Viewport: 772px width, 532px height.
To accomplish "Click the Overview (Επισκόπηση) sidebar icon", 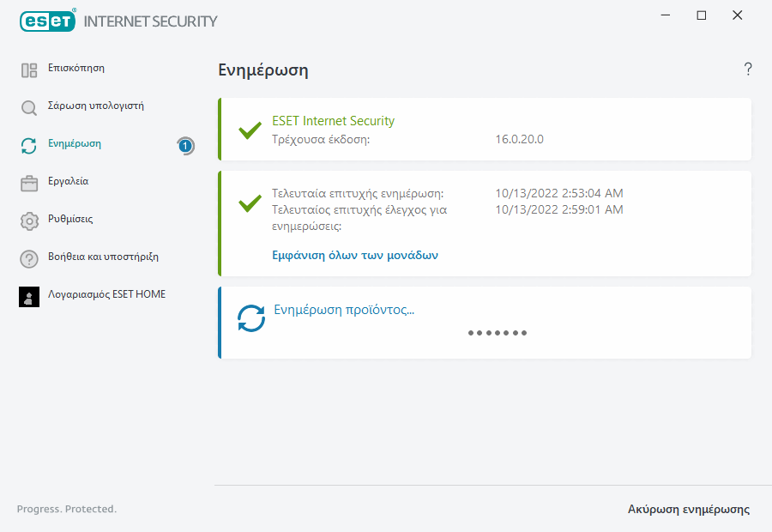I will pos(29,70).
